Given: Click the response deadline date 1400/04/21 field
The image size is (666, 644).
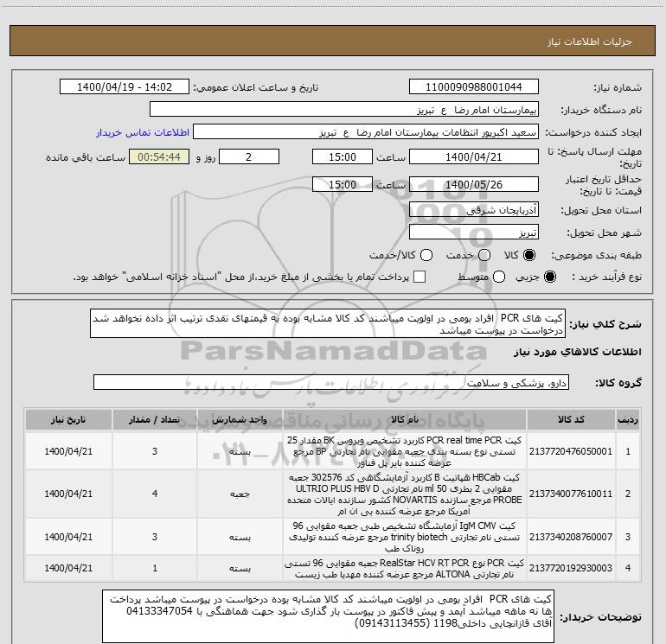Looking at the screenshot, I should 474,156.
